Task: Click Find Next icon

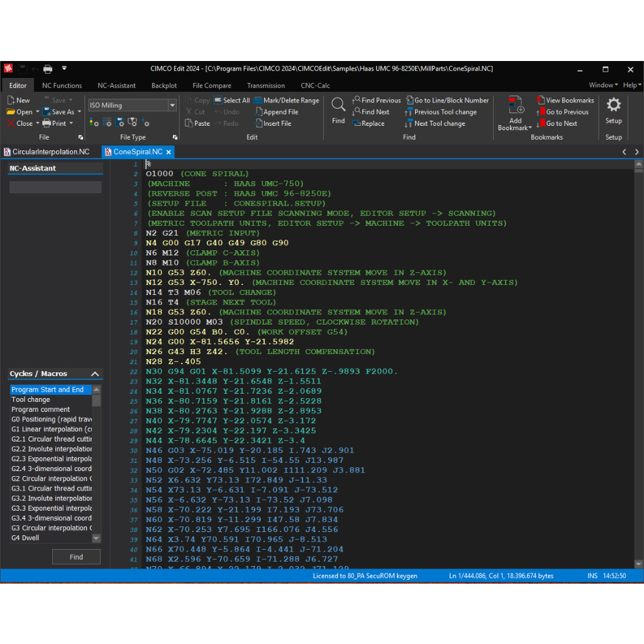Action: 357,112
